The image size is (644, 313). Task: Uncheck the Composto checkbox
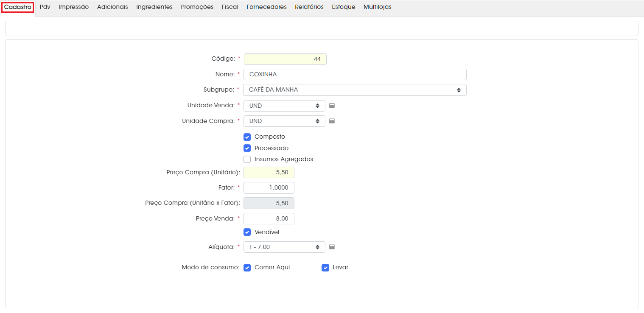[247, 137]
